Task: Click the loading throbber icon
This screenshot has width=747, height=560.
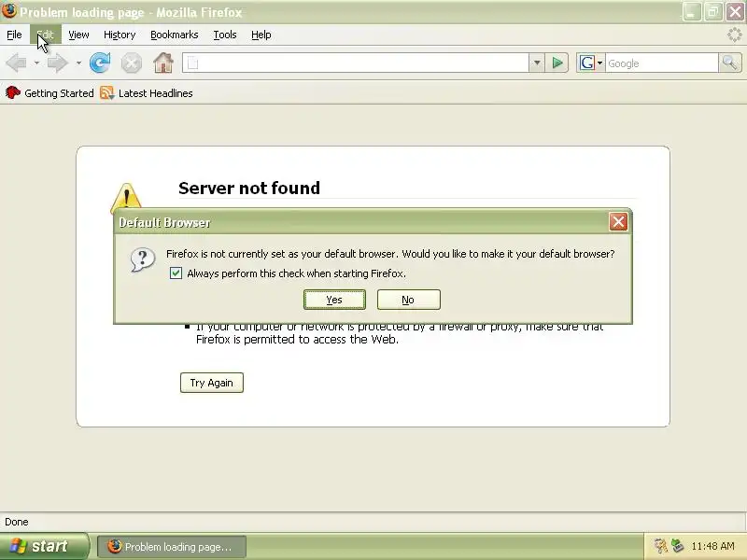Action: 734,35
